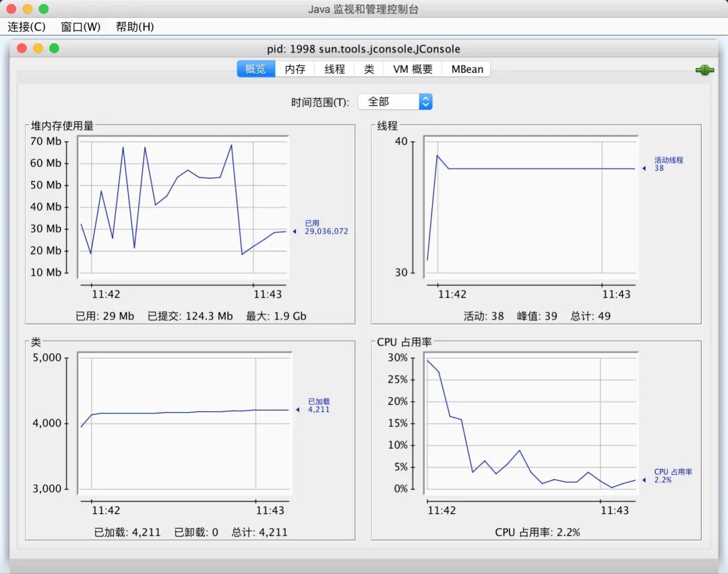The width and height of the screenshot is (728, 574).
Task: Zoom the Java 监视和管理控制台 main window
Action: [x=44, y=8]
